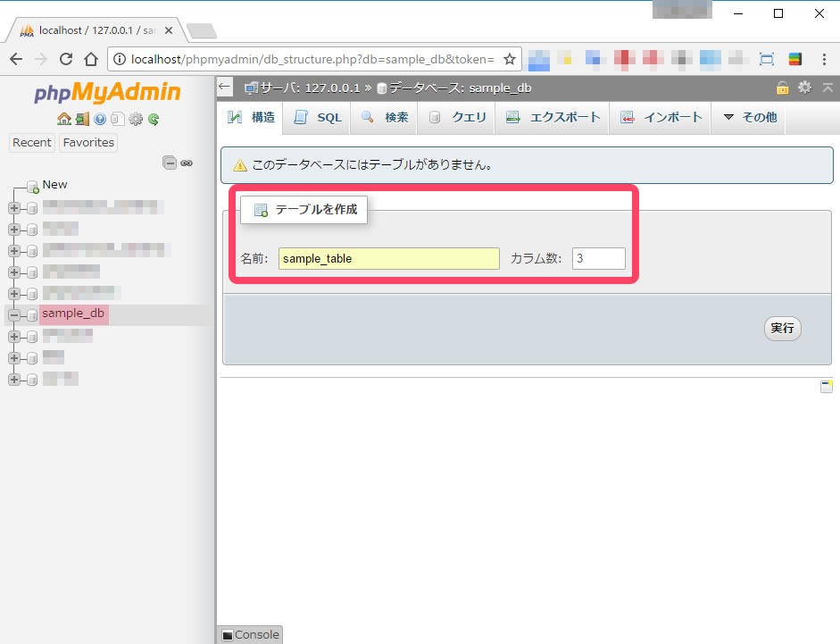Click the colorful striped extension icon
Image resolution: width=840 pixels, height=644 pixels.
(x=795, y=59)
